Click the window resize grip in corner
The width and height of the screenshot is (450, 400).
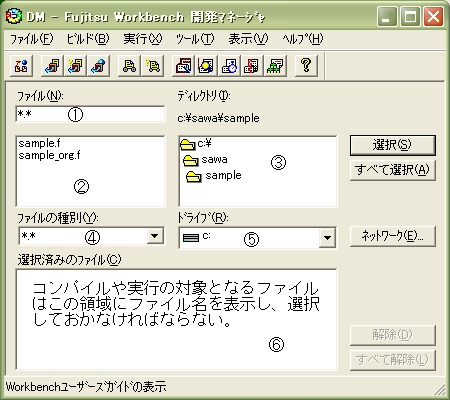click(440, 389)
